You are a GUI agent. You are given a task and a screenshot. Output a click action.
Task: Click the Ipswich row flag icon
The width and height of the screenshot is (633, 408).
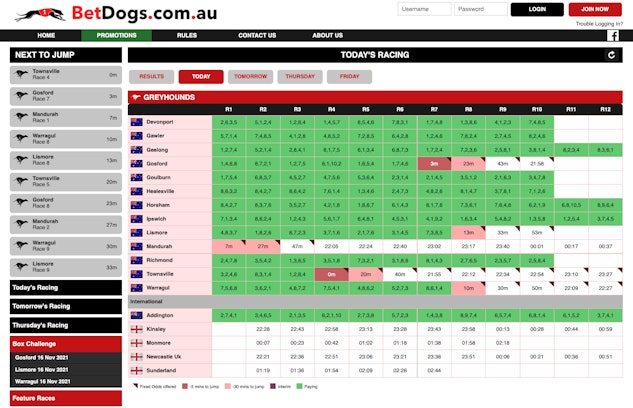136,219
